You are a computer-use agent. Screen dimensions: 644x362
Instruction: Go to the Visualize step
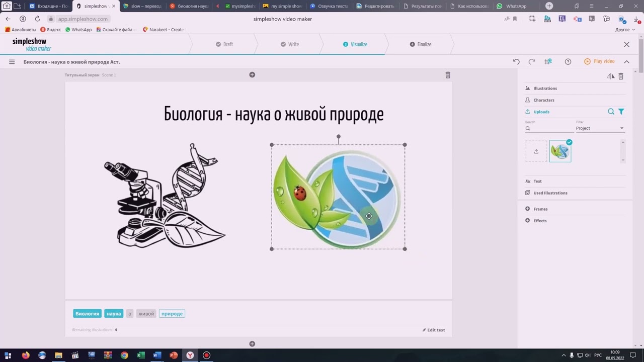[355, 44]
